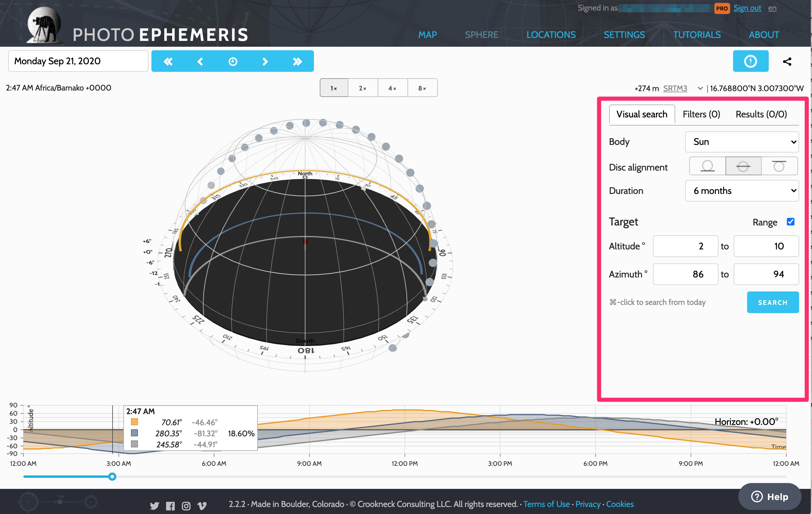
Task: Set sphere zoom to 1×
Action: tap(334, 88)
